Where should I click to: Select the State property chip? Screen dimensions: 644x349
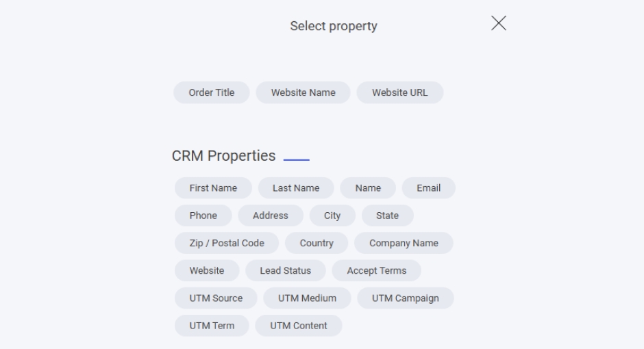click(x=387, y=216)
